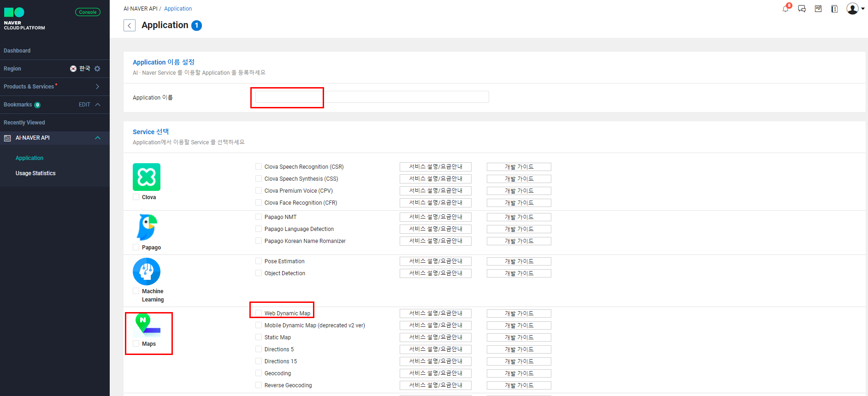
Task: Select Application in the sidebar submenu
Action: click(x=30, y=158)
